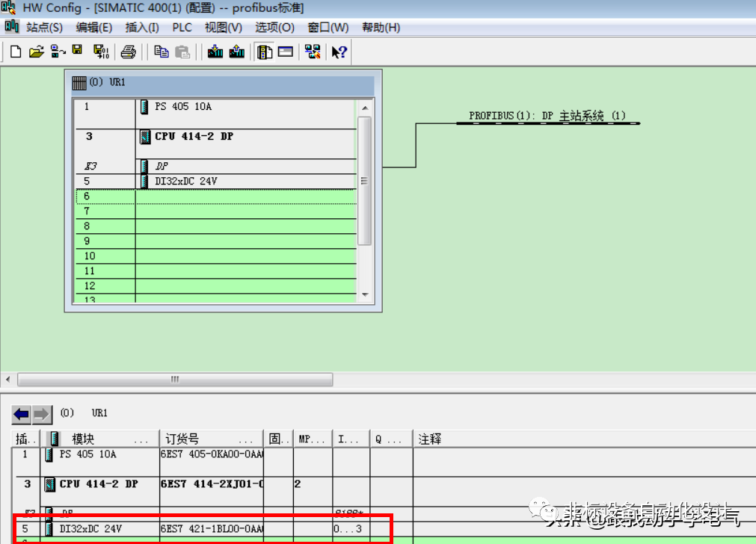Open the 视图(V) menu
756x544 pixels.
tap(222, 27)
